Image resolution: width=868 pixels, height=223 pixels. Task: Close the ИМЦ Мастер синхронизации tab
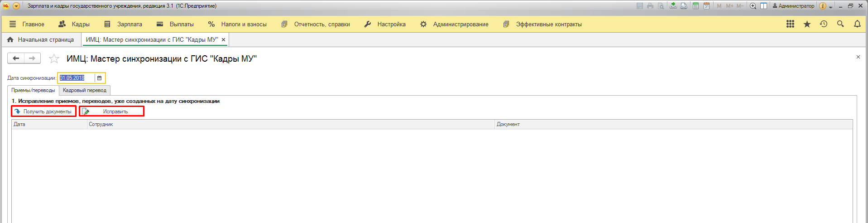click(223, 40)
